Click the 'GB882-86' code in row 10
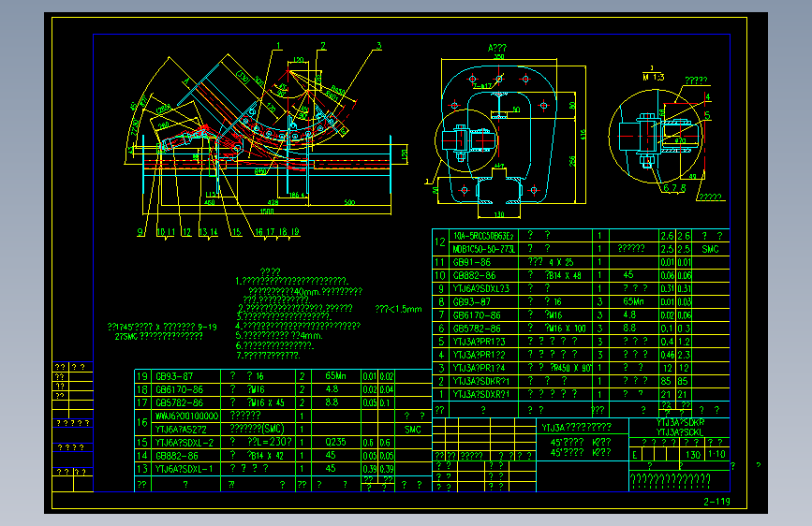 474,275
